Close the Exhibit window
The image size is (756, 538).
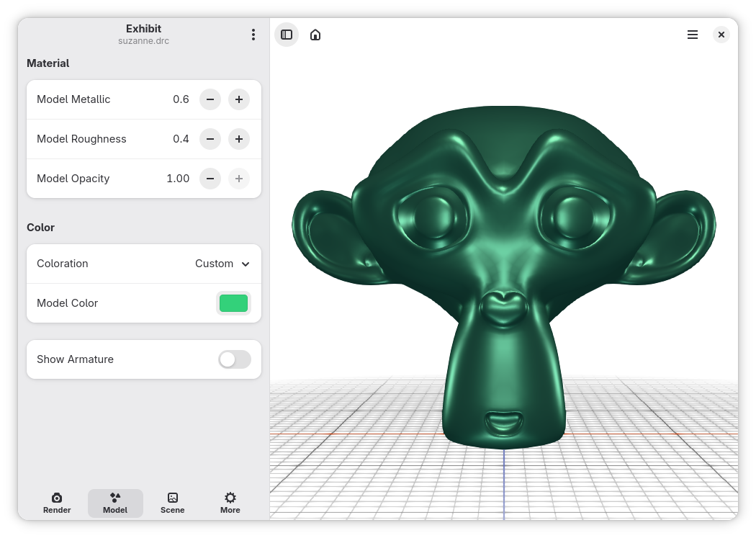[x=721, y=35]
